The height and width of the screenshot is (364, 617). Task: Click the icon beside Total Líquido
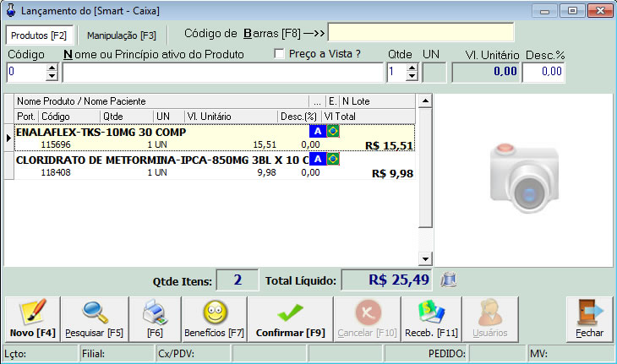tap(448, 280)
